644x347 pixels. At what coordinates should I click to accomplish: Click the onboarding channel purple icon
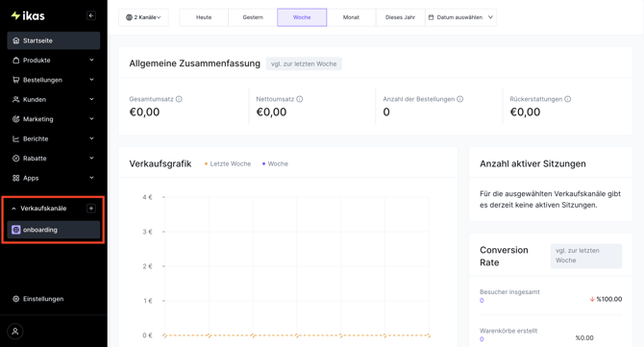click(16, 230)
